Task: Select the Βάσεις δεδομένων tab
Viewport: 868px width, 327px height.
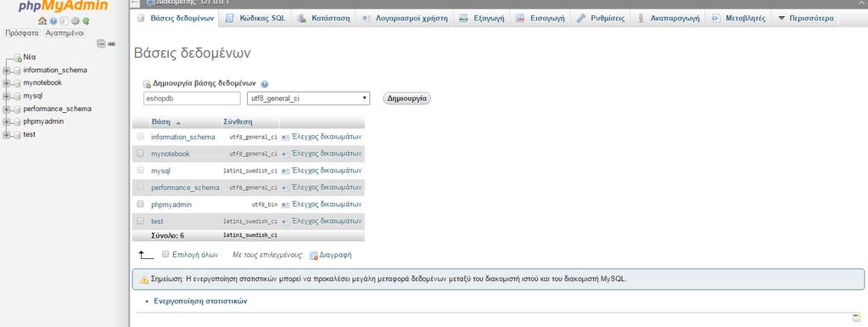Action: (176, 19)
